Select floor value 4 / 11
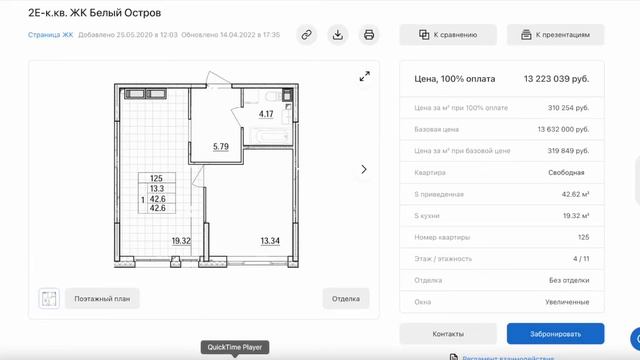Viewport: 640px width, 360px height. coord(581,259)
